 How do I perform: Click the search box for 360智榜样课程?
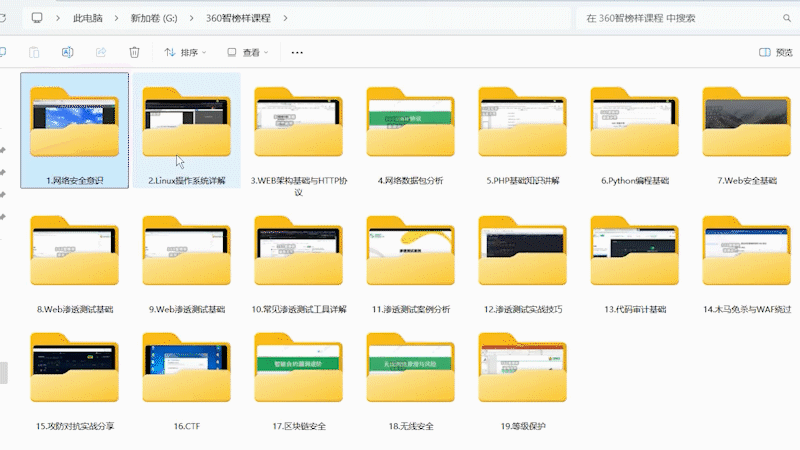click(x=680, y=18)
